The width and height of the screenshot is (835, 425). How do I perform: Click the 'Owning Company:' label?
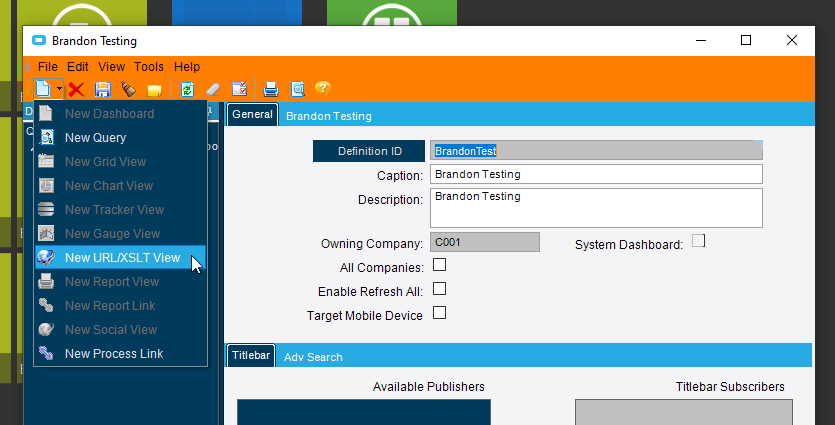point(372,244)
